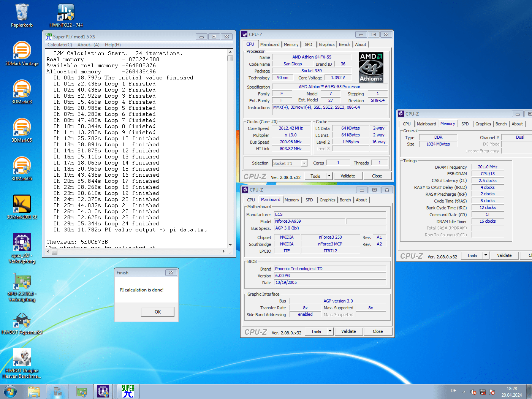The height and width of the screenshot is (399, 532).
Task: Select the Super PI taskbar button
Action: pos(128,391)
